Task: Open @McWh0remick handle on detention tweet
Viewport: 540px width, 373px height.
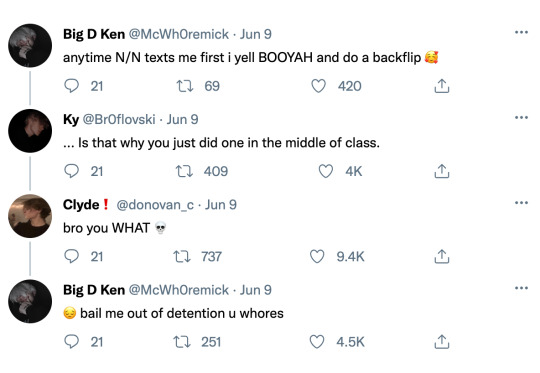Action: pyautogui.click(x=179, y=290)
